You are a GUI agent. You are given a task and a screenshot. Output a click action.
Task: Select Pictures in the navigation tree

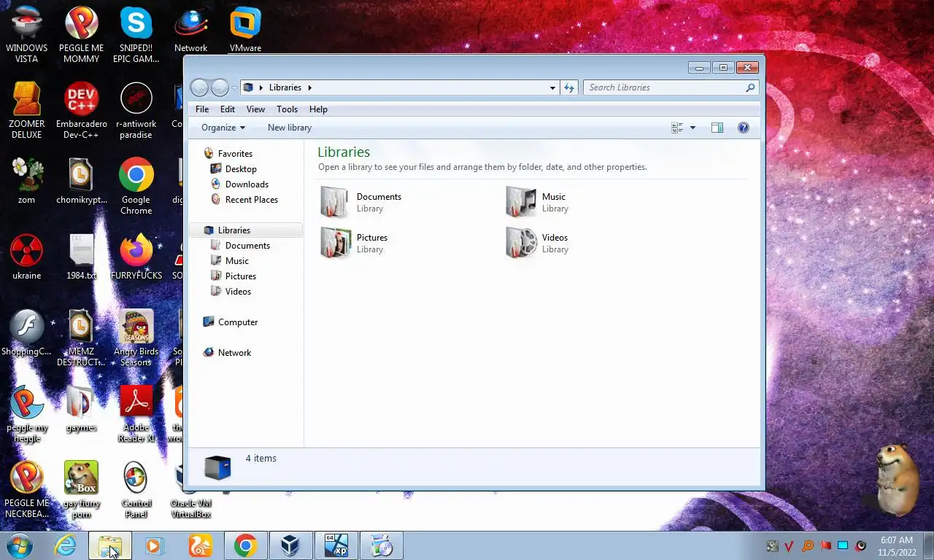240,276
